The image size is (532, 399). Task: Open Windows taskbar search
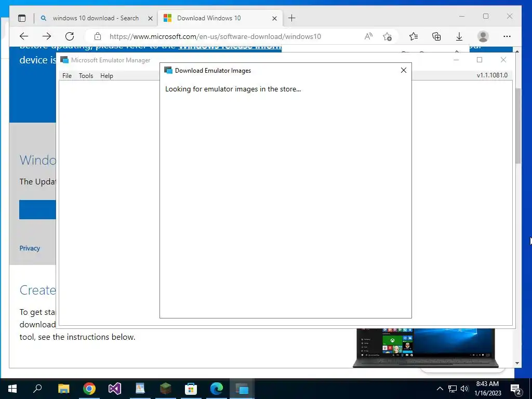(37, 389)
